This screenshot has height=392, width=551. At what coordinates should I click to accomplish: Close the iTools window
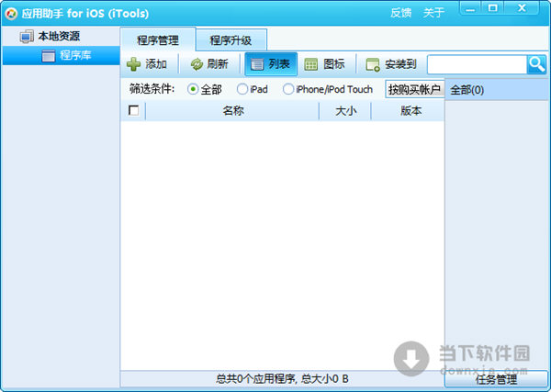pyautogui.click(x=523, y=7)
